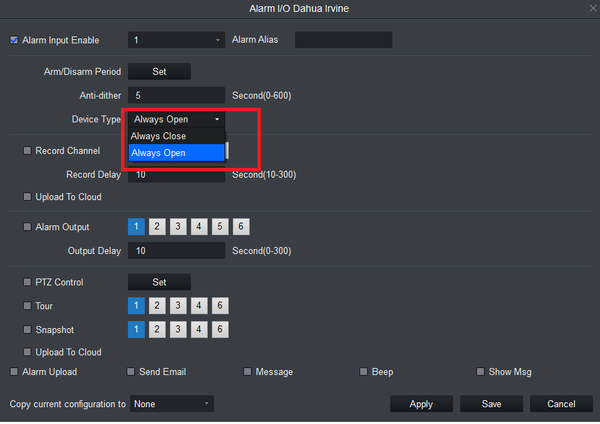Check the Show Msg checkbox

tap(480, 372)
